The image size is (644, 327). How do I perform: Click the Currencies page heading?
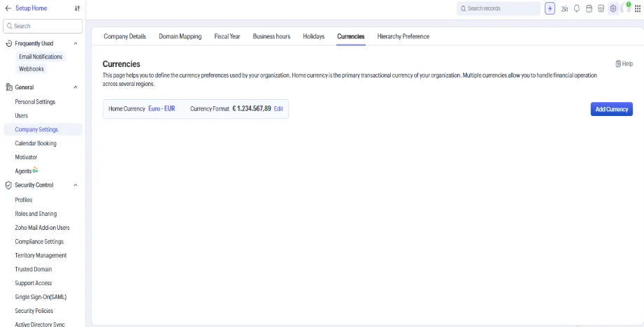121,64
